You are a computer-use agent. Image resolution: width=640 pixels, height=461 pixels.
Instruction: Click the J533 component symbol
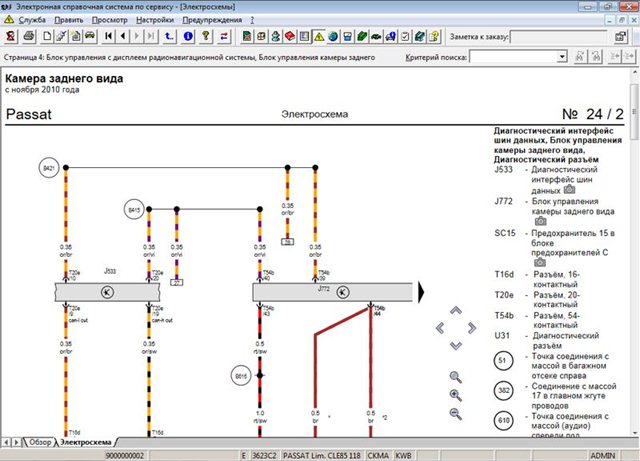point(107,292)
